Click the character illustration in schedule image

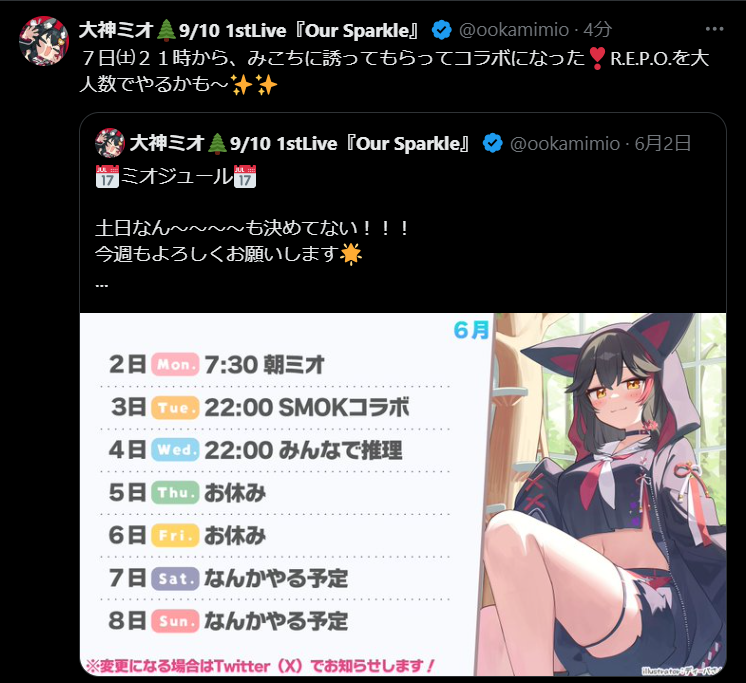(x=604, y=494)
